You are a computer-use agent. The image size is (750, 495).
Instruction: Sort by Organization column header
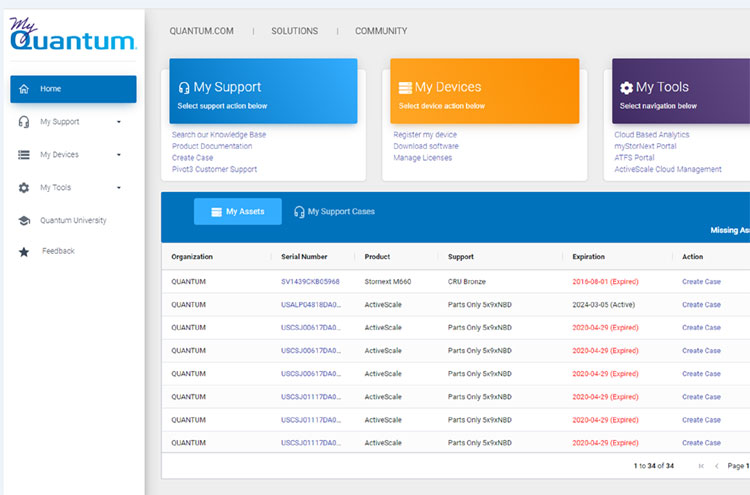tap(192, 257)
